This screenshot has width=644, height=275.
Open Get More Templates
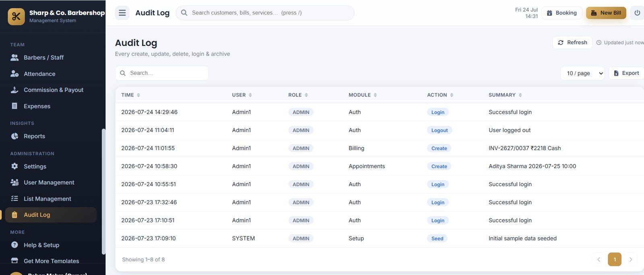51,261
